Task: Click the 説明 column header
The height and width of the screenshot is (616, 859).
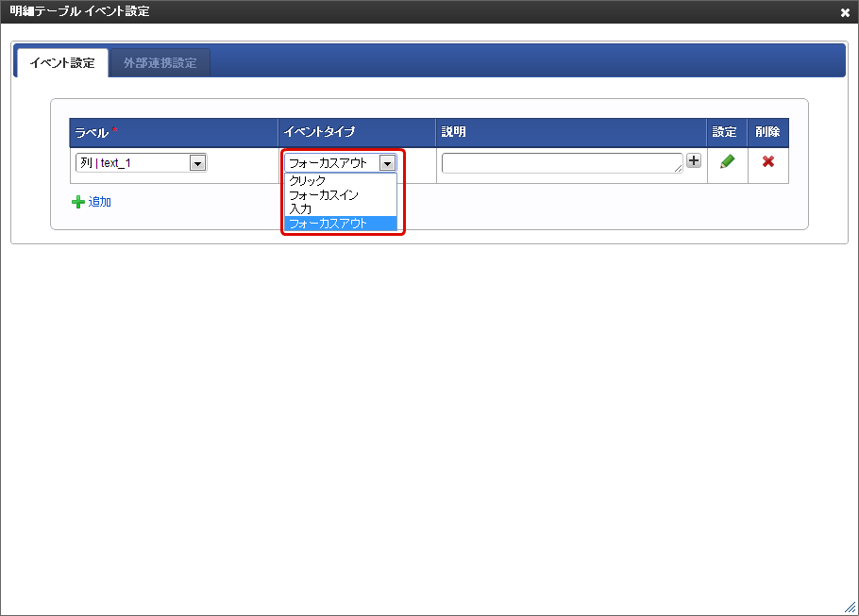Action: point(571,132)
